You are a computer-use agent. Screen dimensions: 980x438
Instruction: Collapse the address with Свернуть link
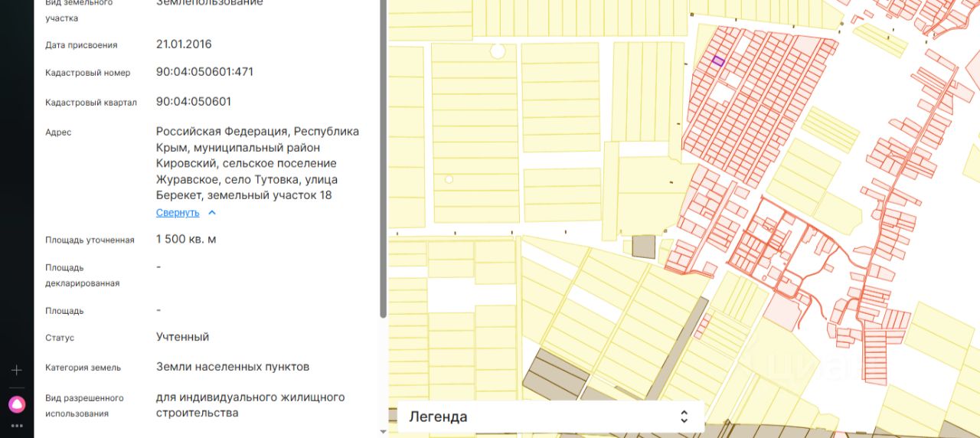[x=178, y=213]
